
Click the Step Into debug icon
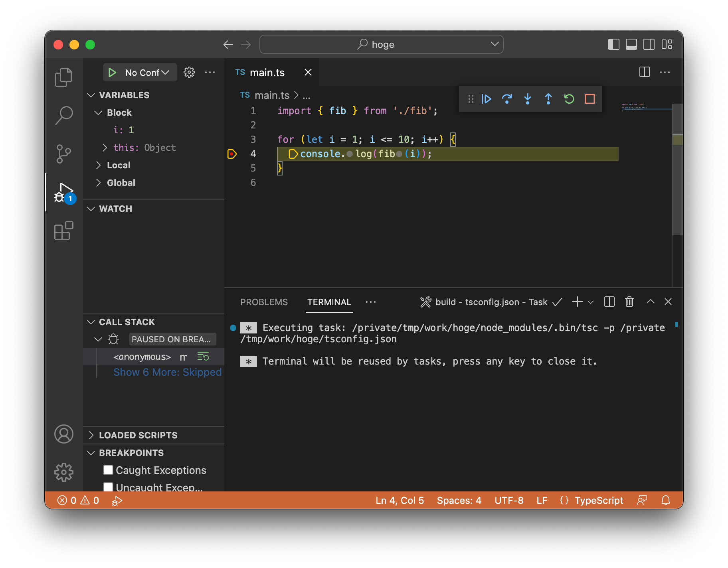(x=528, y=99)
